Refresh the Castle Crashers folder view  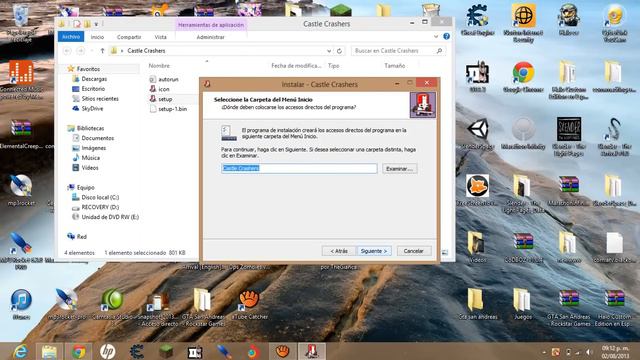pos(339,51)
